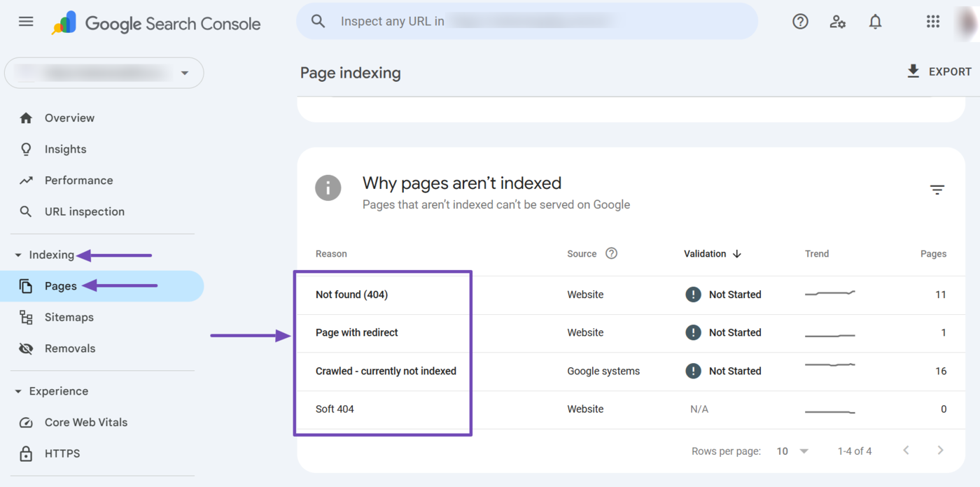
Task: Click the notifications bell icon
Action: pos(875,21)
